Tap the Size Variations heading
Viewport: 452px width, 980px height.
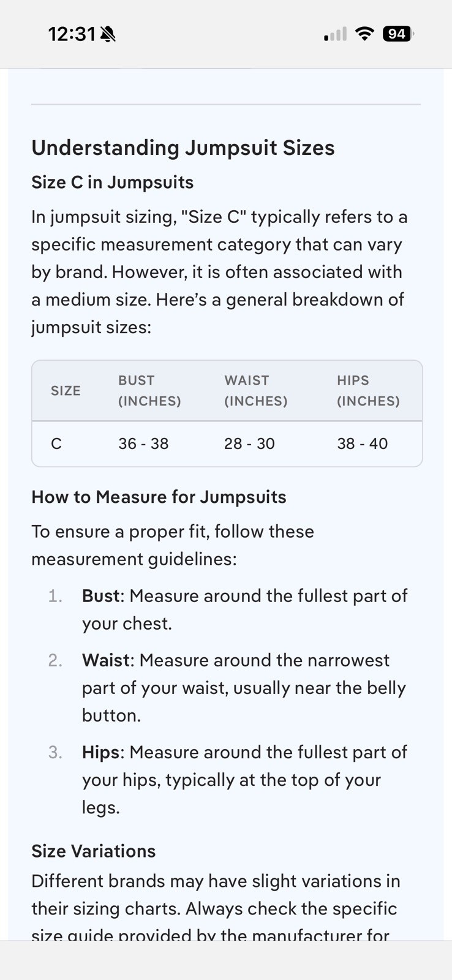[94, 851]
